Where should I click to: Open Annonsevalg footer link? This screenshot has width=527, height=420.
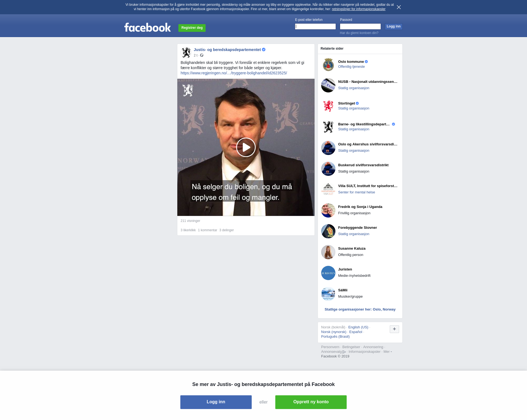tap(333, 352)
